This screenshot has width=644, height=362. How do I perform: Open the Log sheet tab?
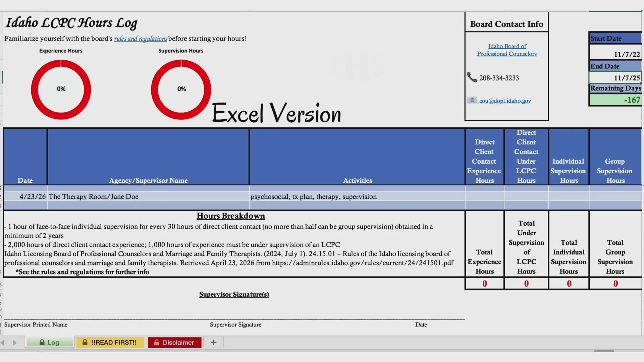point(50,342)
